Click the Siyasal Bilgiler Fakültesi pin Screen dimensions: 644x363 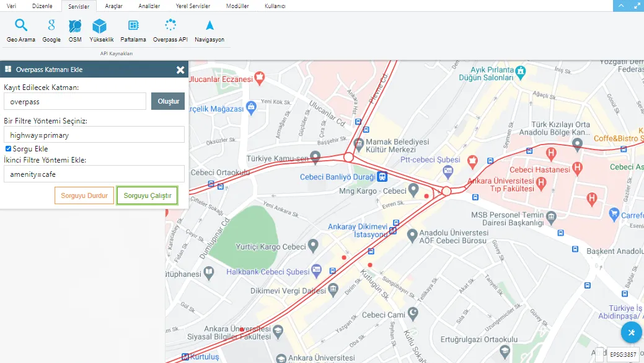coord(278,331)
